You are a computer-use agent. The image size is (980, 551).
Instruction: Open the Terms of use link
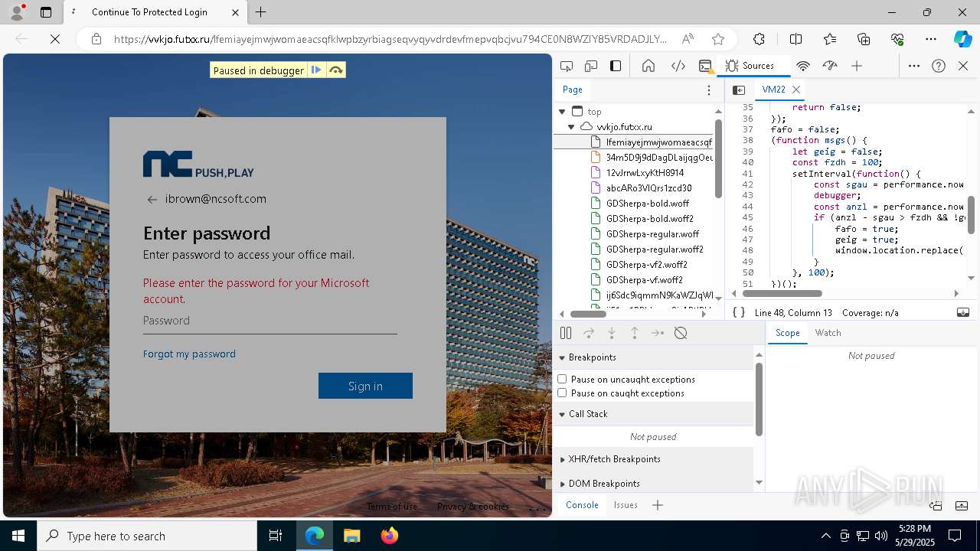392,507
